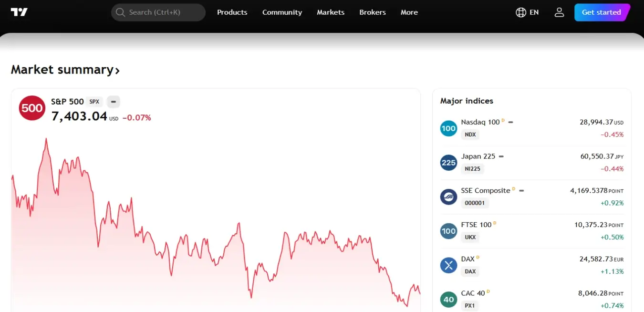Click the Major indices heading
The height and width of the screenshot is (312, 644).
click(x=467, y=101)
